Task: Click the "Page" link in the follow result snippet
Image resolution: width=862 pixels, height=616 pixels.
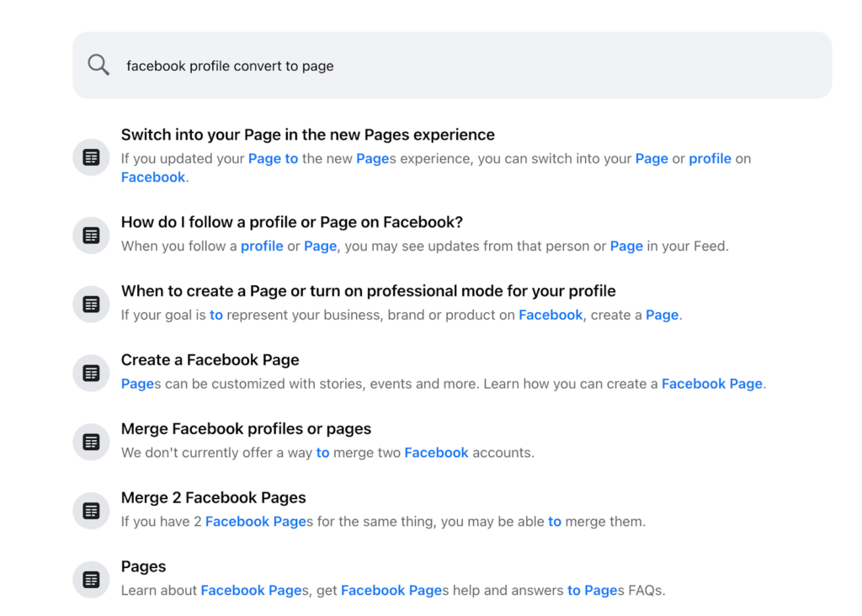Action: [320, 246]
